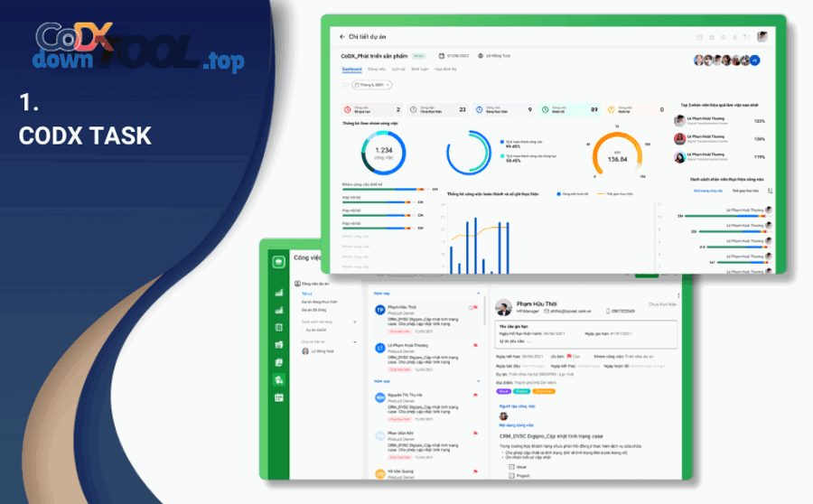Switch to the Dashboard tab

(x=351, y=69)
